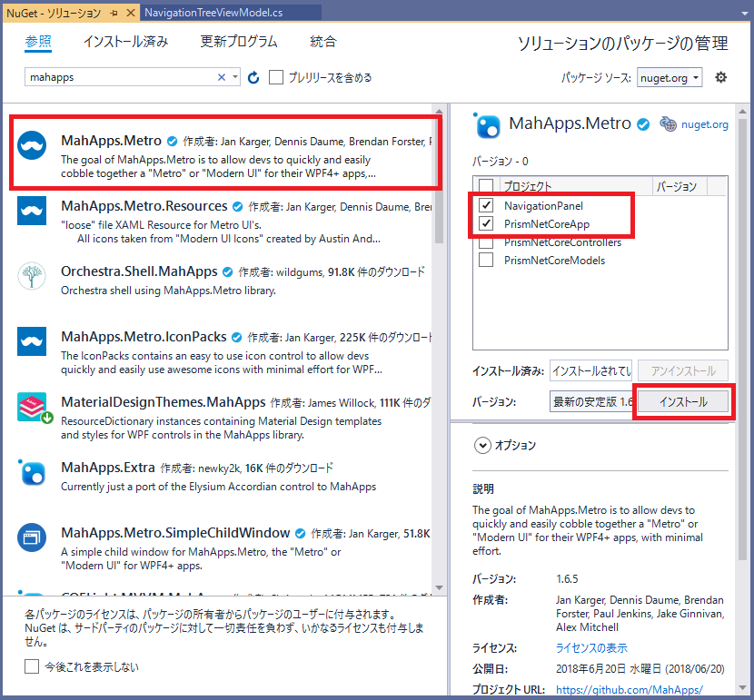The image size is (754, 700).
Task: Click the MahApps.Metro.IconPacks package icon
Action: coord(32,341)
